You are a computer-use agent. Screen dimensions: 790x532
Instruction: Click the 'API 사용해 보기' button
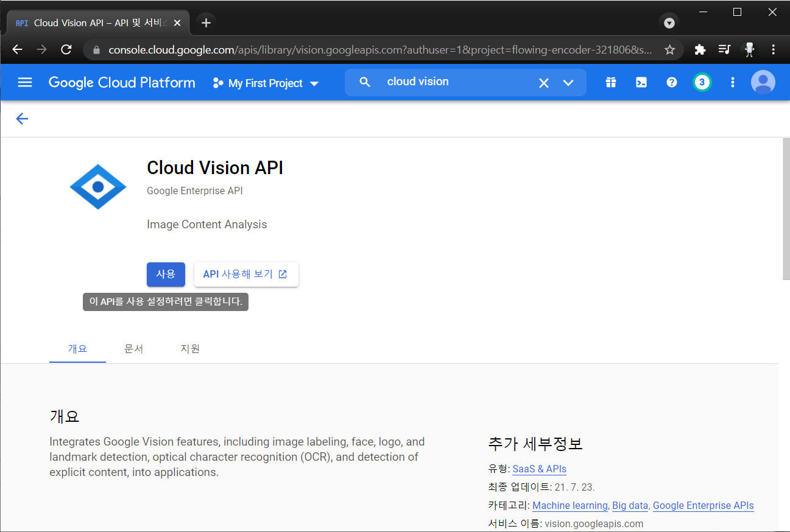coord(246,274)
